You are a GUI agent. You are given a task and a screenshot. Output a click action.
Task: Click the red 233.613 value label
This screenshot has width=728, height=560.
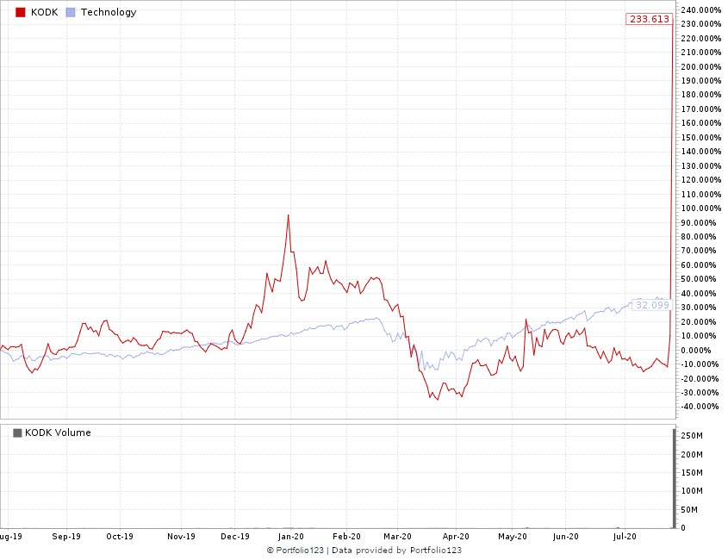[x=650, y=19]
